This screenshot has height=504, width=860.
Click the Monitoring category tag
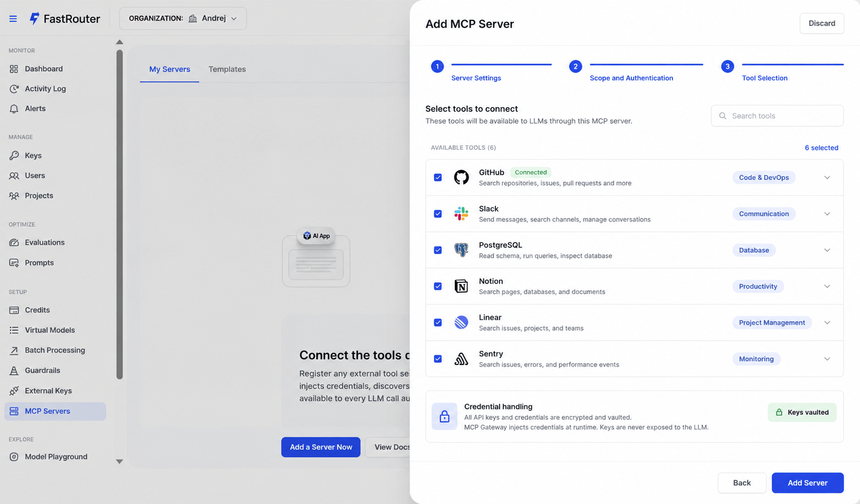coord(756,359)
